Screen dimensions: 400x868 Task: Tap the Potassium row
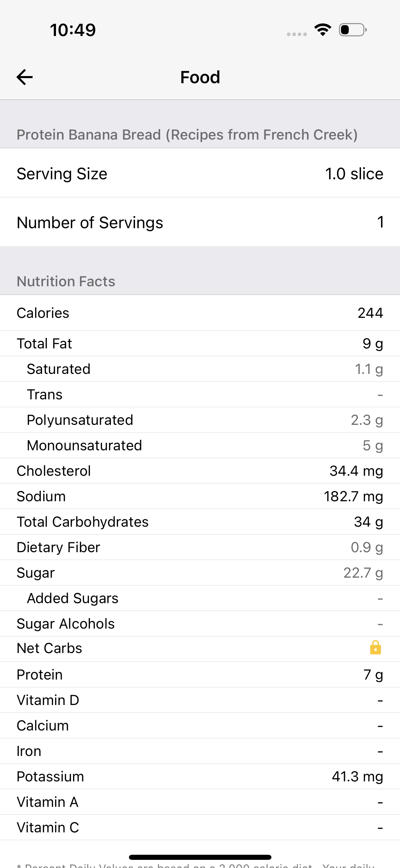(200, 777)
